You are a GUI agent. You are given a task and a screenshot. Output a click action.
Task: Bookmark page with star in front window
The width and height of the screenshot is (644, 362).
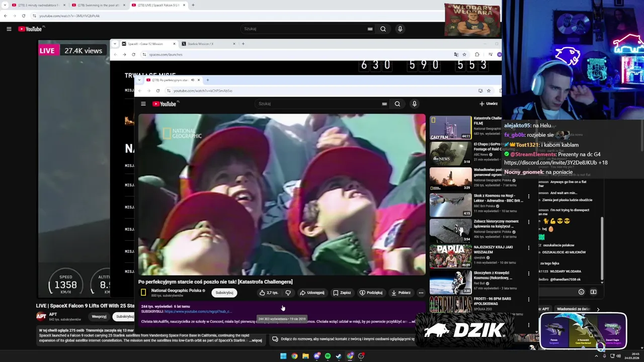tap(489, 91)
